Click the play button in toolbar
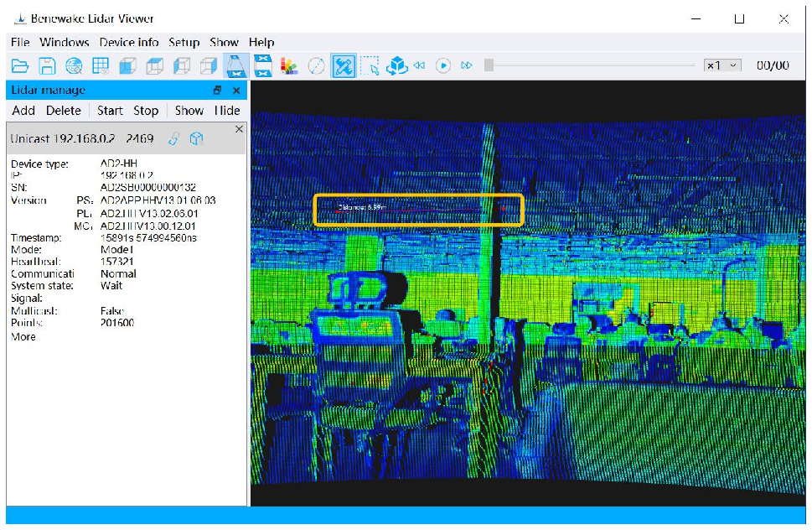The height and width of the screenshot is (530, 812). pos(442,65)
